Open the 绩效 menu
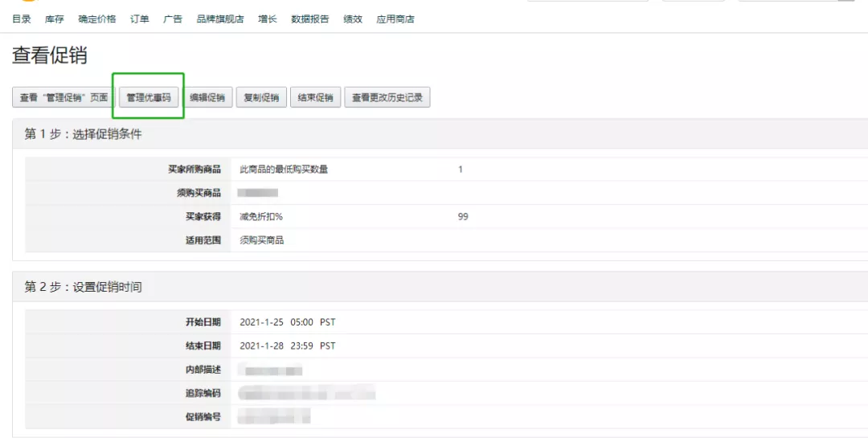868x438 pixels. coord(353,19)
